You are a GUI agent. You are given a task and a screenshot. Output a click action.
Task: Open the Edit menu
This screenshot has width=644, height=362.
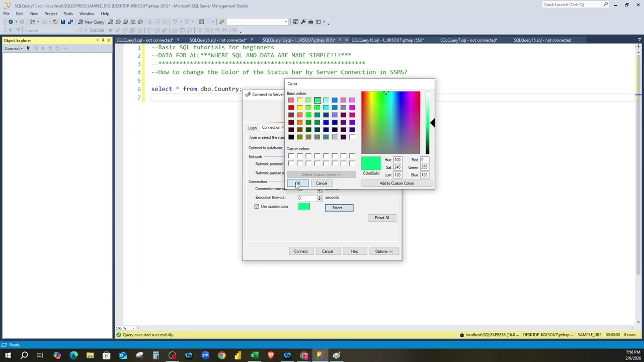(x=19, y=14)
